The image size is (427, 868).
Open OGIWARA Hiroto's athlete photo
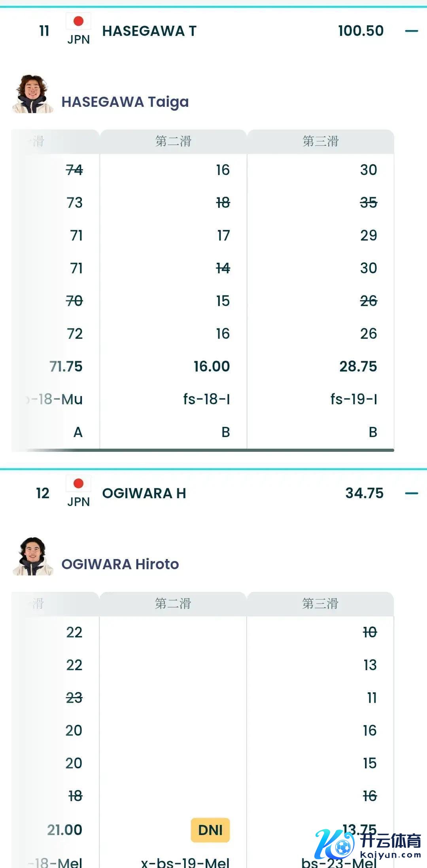32,556
